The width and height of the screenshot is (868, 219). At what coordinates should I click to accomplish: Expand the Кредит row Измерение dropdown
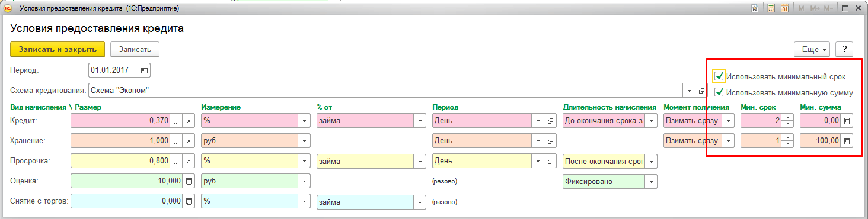click(x=305, y=121)
